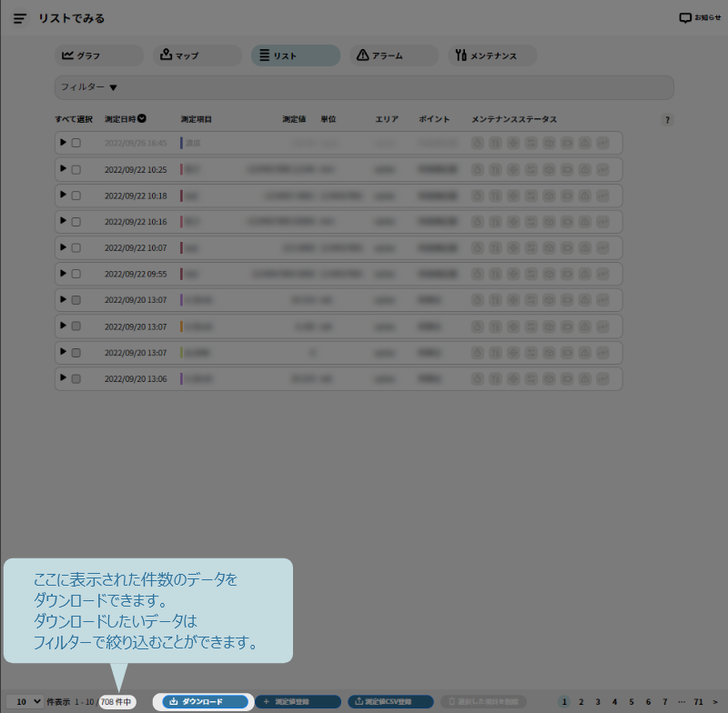
Task: Jump to last page 71
Action: [698, 701]
